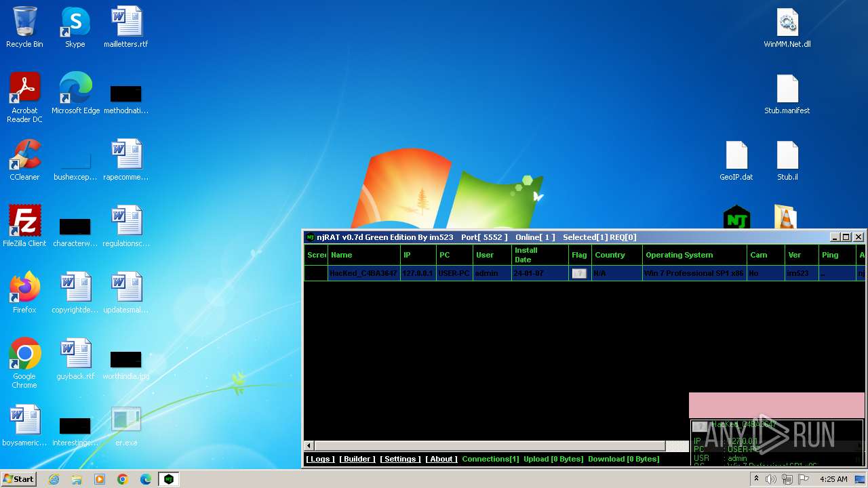Open the Recycle Bin desktop icon
This screenshot has width=868, height=488.
point(24,27)
